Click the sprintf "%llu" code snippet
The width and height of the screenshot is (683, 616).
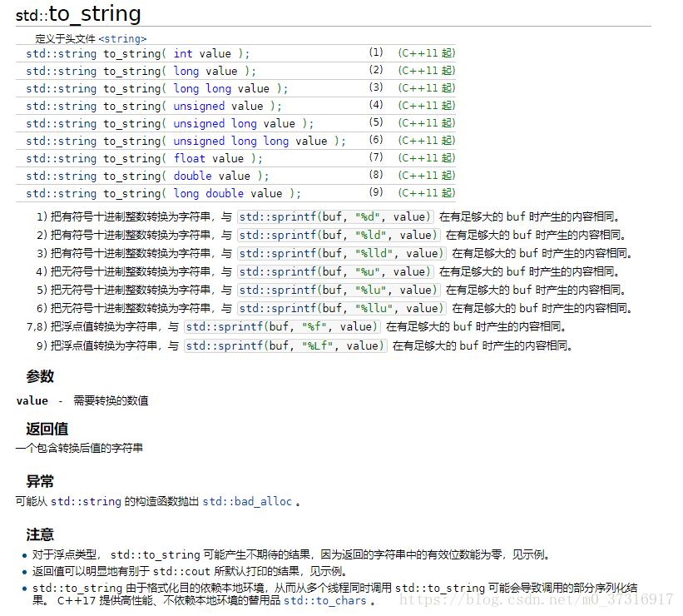click(x=341, y=308)
